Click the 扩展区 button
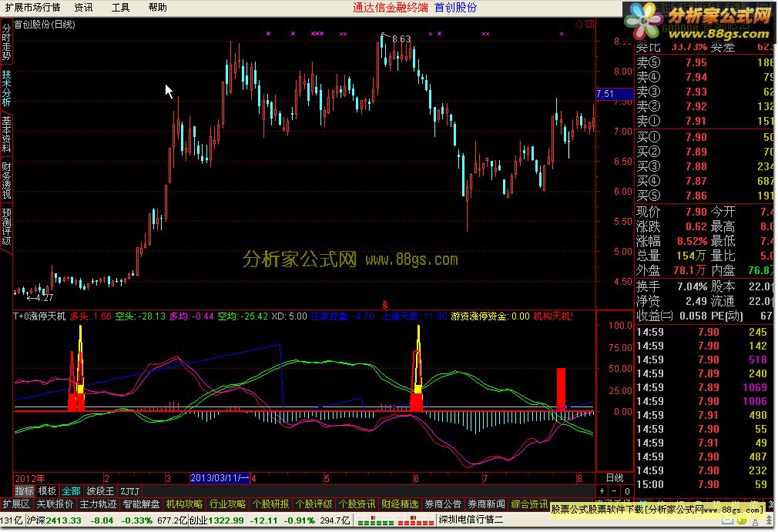Image resolution: width=778 pixels, height=532 pixels. [x=16, y=504]
